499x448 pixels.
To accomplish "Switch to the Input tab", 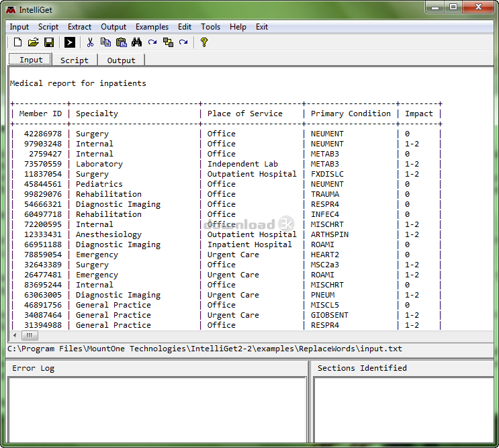I will click(x=30, y=60).
